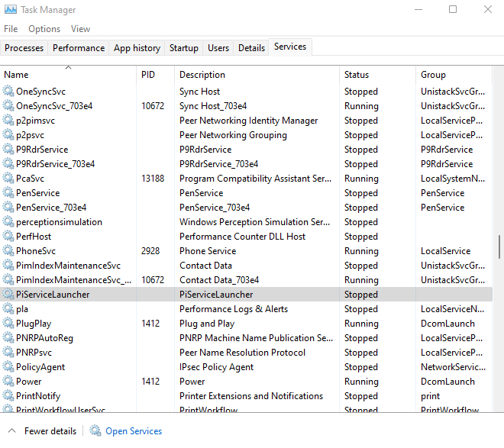The height and width of the screenshot is (448, 504).
Task: Click the gear icon beside PNRPAutoReg
Action: point(8,338)
